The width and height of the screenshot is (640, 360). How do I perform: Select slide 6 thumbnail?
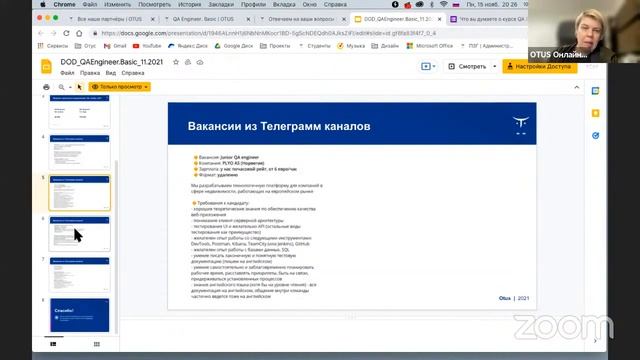coord(80,233)
